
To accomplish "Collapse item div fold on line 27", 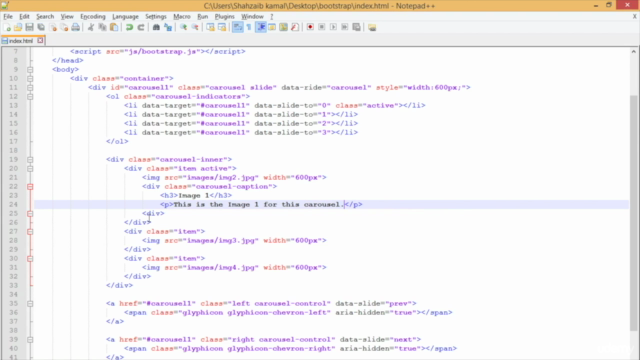I will pos(30,231).
